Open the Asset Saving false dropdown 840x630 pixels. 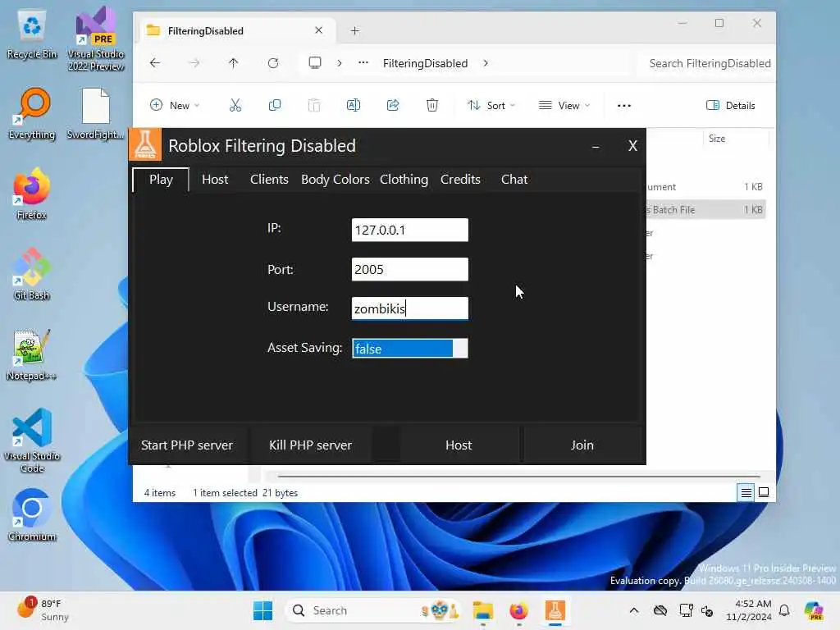click(x=410, y=348)
